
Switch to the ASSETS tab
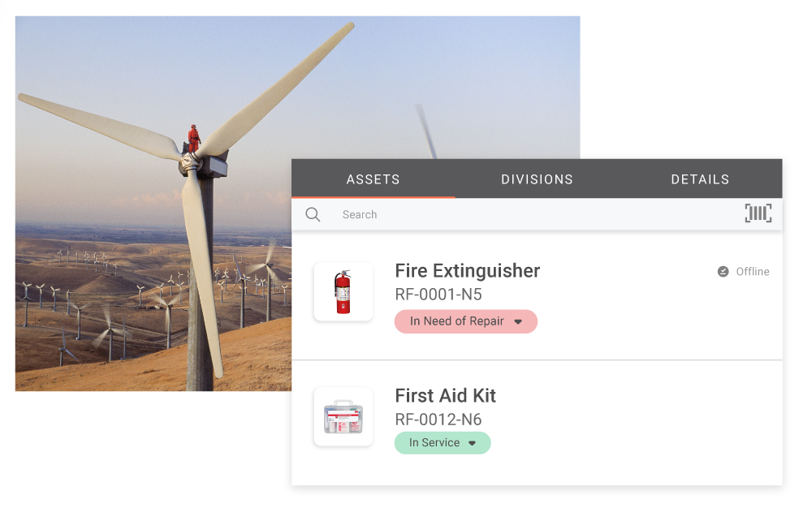373,179
